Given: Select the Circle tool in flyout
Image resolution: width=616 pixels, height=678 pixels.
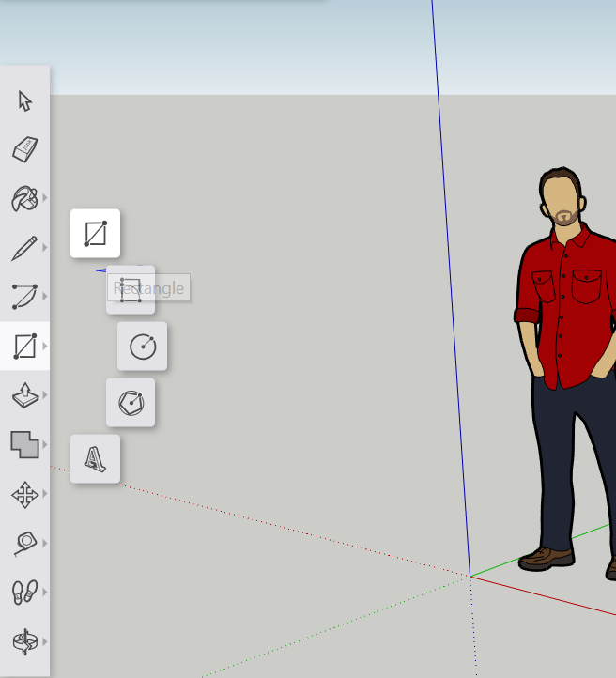Looking at the screenshot, I should (142, 347).
